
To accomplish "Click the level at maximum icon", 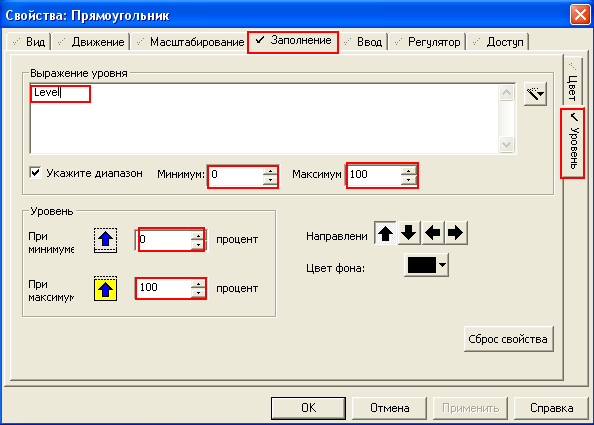I will 105,289.
